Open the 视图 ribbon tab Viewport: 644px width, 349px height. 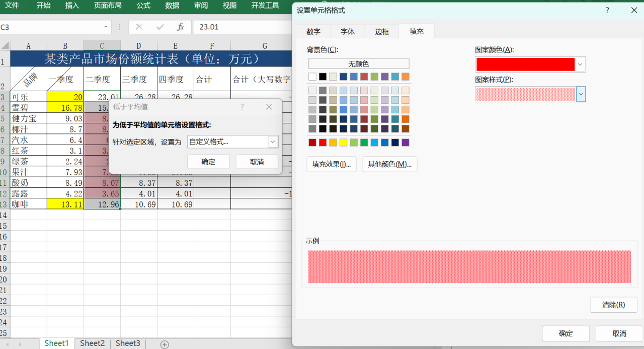pyautogui.click(x=229, y=6)
